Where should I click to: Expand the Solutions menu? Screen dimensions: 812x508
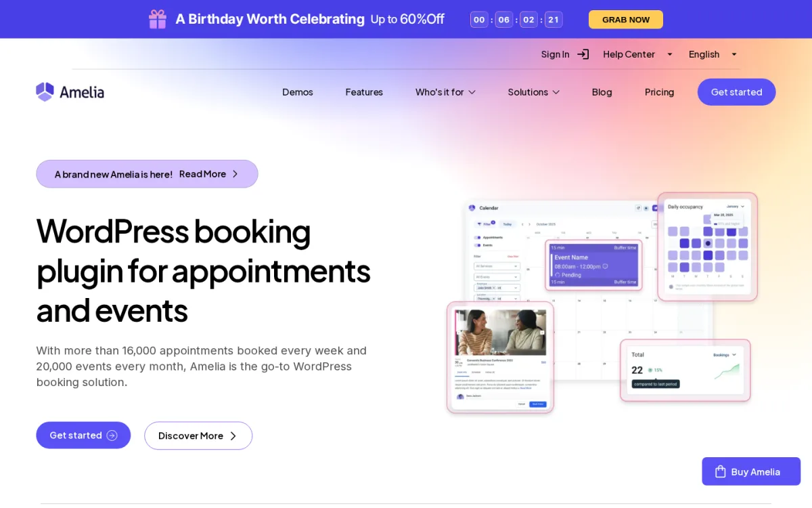point(534,92)
